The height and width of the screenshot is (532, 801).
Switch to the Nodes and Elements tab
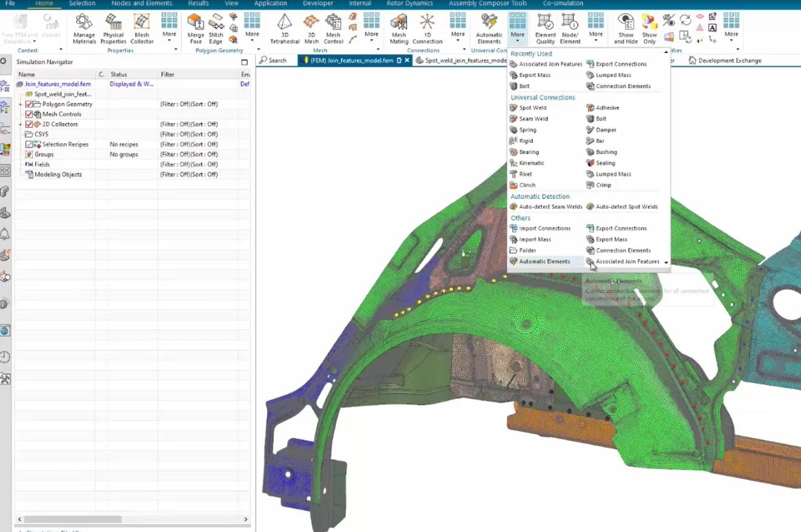click(141, 4)
